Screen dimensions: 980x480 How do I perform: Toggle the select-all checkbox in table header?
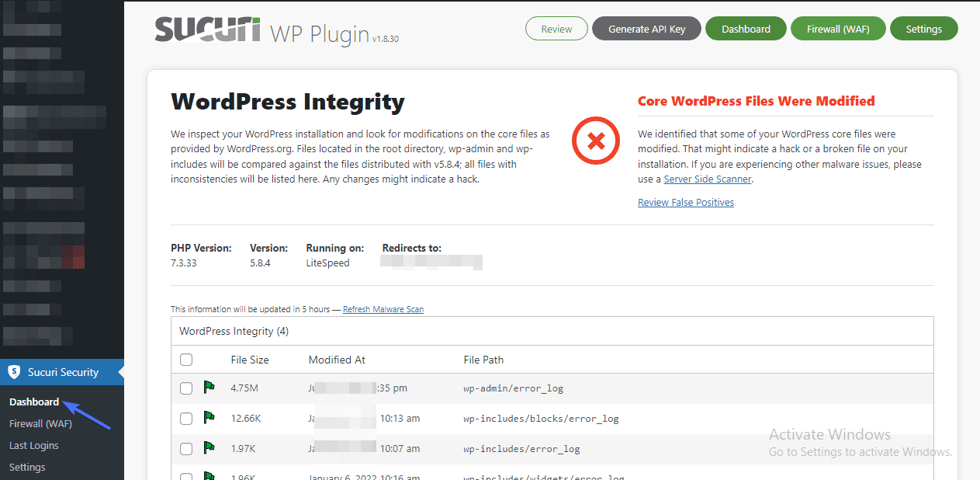coord(186,360)
